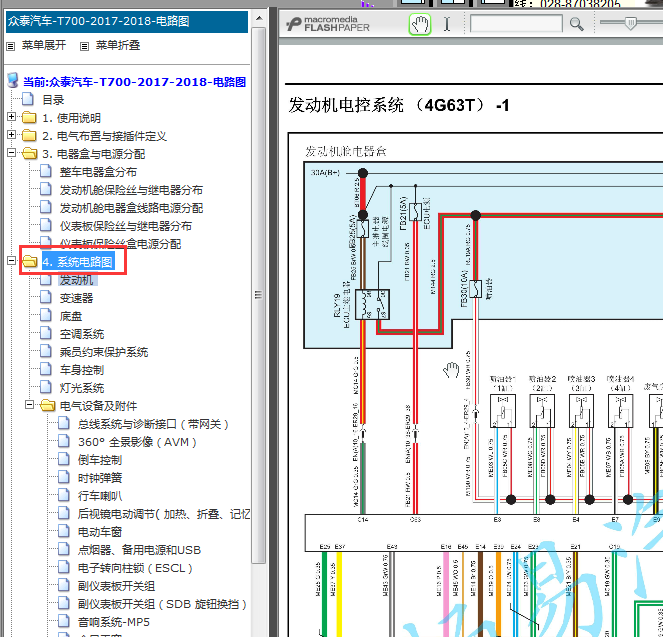The width and height of the screenshot is (663, 637).
Task: Click the 菜单展开 list icon
Action: pyautogui.click(x=11, y=46)
